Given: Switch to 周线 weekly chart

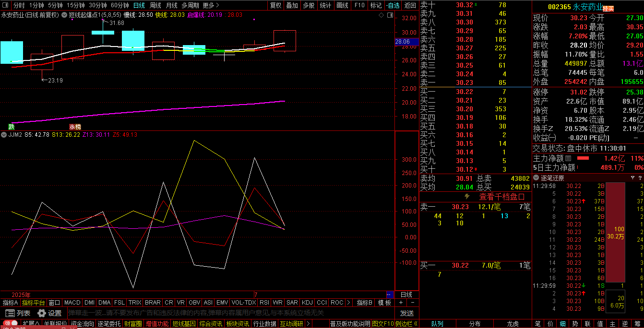Looking at the screenshot, I should pos(155,6).
